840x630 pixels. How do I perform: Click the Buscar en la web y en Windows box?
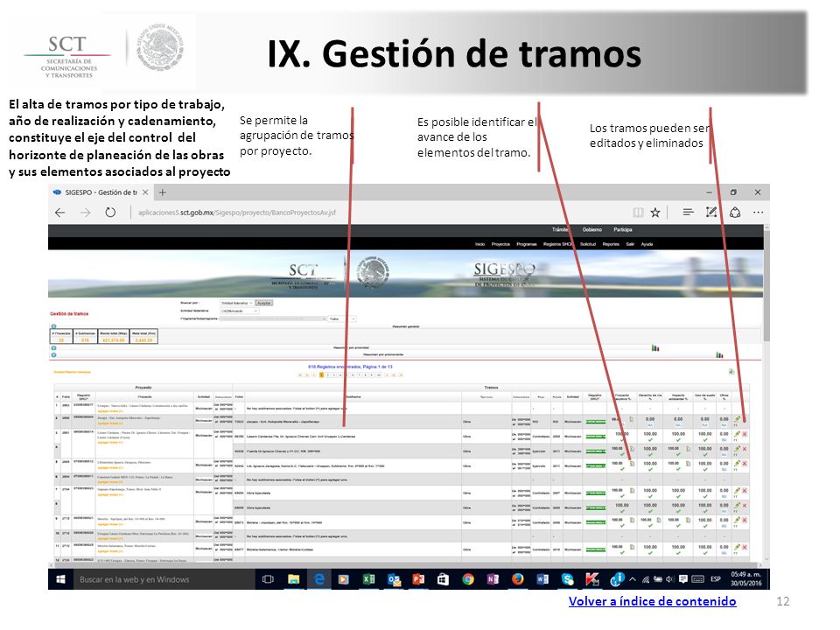click(x=164, y=579)
